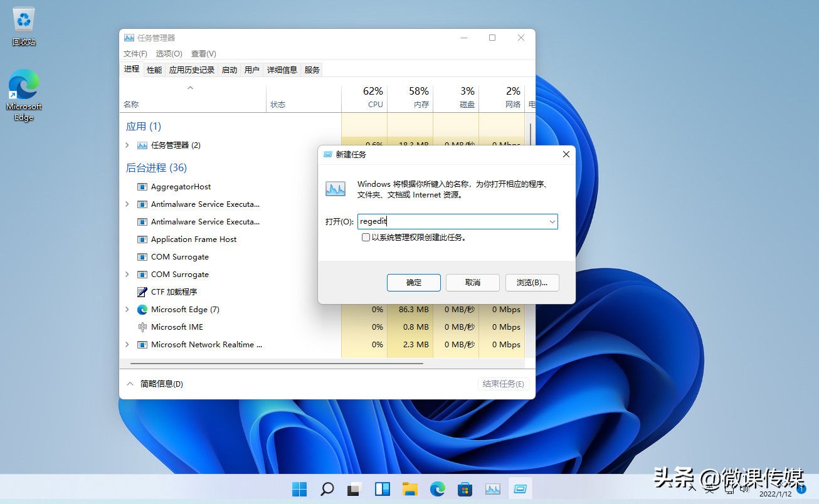Select the Task Manager performance-graph taskbar icon
This screenshot has width=819, height=504.
coord(493,488)
